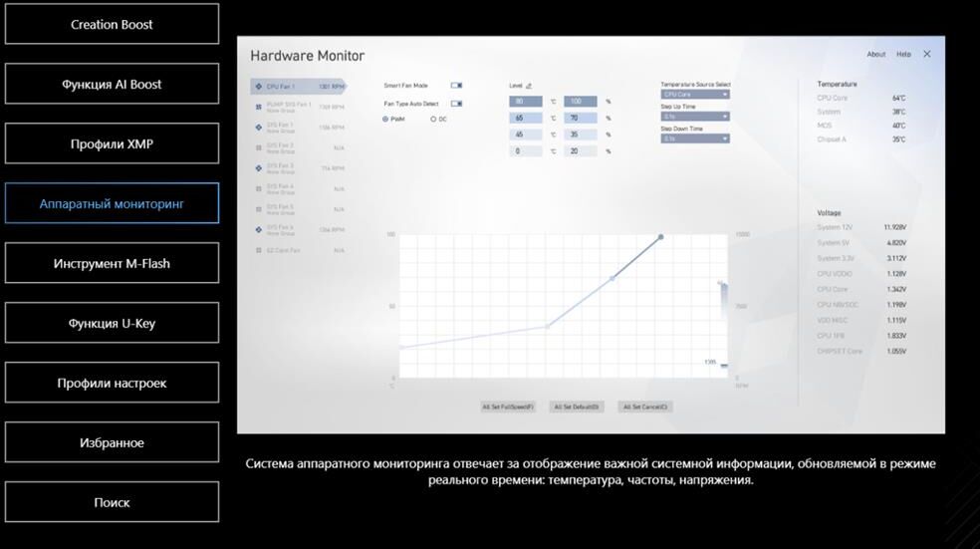980x549 pixels.
Task: Select the CPU Fan 1 fan icon
Action: [259, 87]
